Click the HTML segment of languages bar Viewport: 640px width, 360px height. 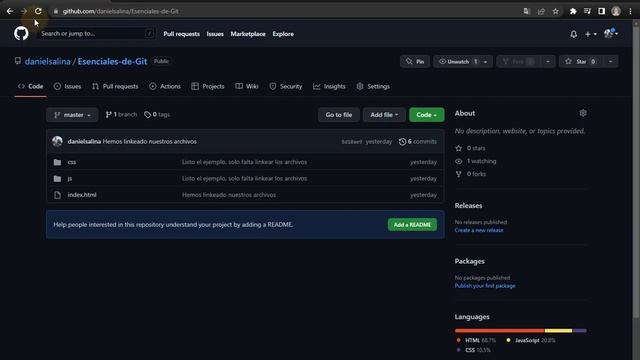coord(500,331)
